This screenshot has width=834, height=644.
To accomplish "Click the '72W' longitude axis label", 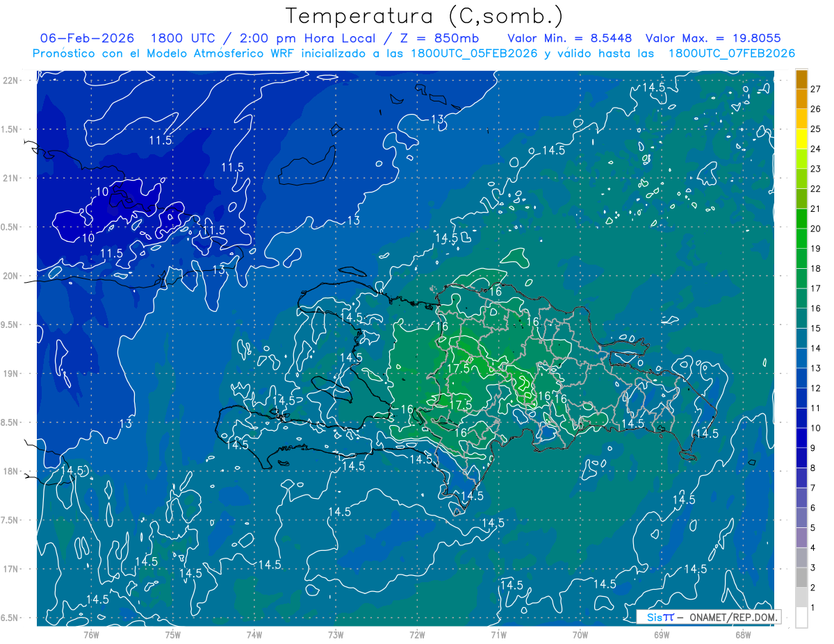I will 417,635.
